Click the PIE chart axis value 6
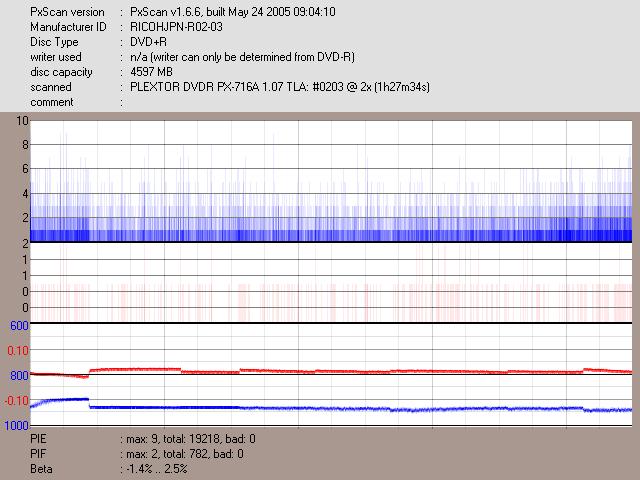 [x=25, y=169]
